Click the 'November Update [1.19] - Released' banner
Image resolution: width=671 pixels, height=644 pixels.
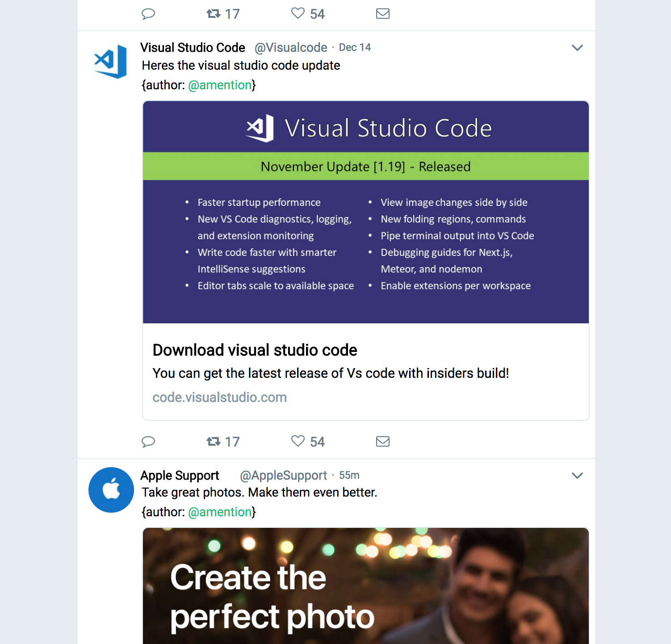coord(366,167)
